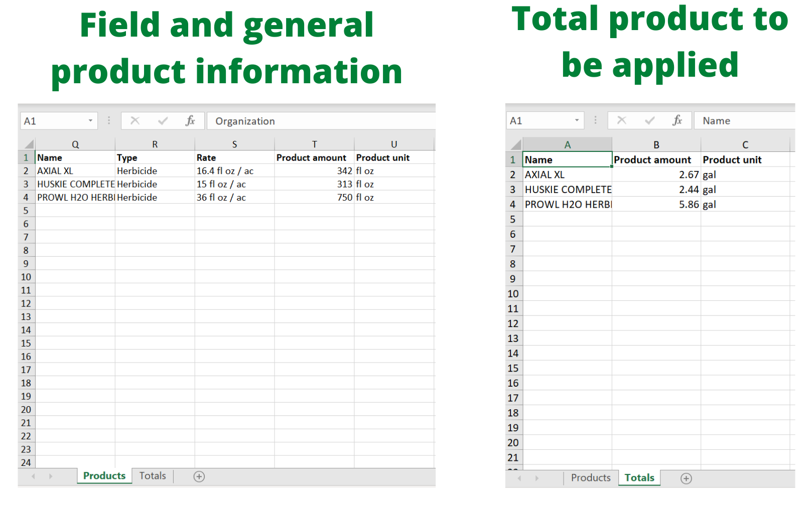Click 2.67 product amount cell
812x506 pixels.
[656, 175]
